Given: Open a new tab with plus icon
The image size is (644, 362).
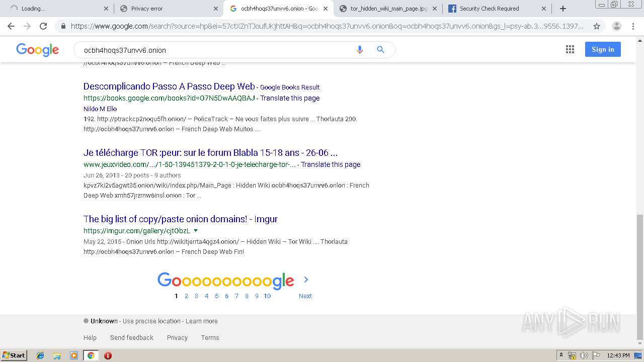Looking at the screenshot, I should (563, 9).
